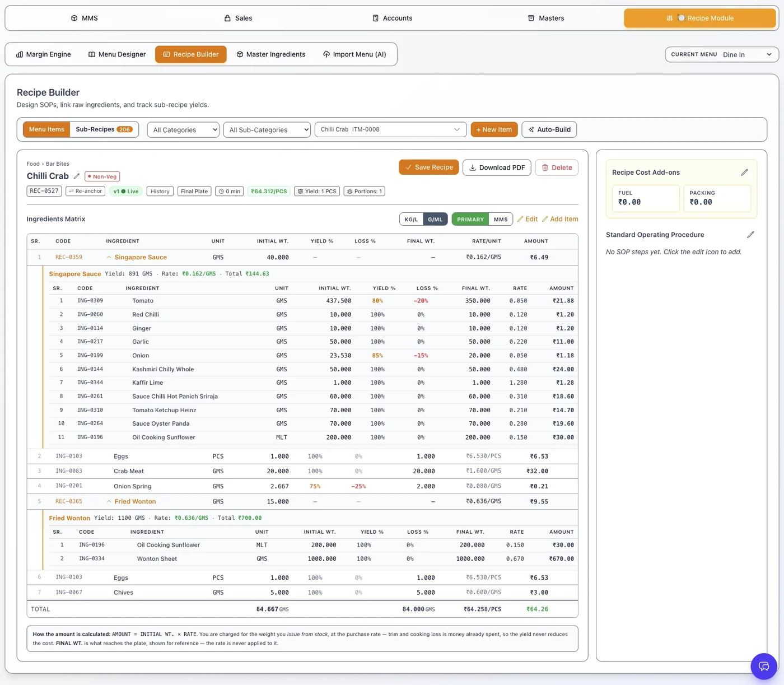This screenshot has height=685, width=784.
Task: Click the v1 Live status badge
Action: tap(126, 191)
